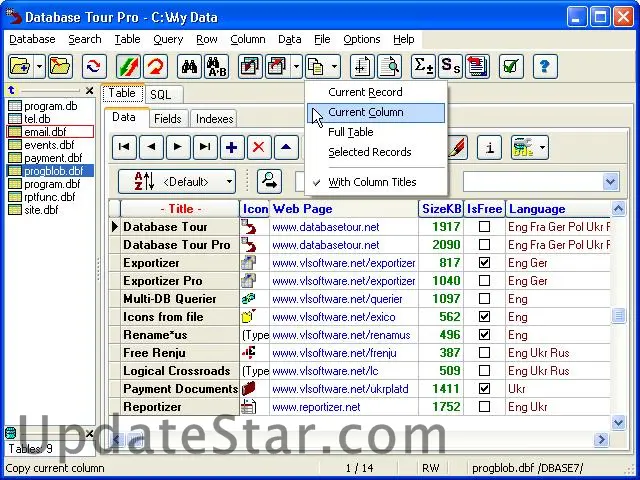Screen dimensions: 640x480
Task: Choose Full Table in copy menu
Action: 376,132
